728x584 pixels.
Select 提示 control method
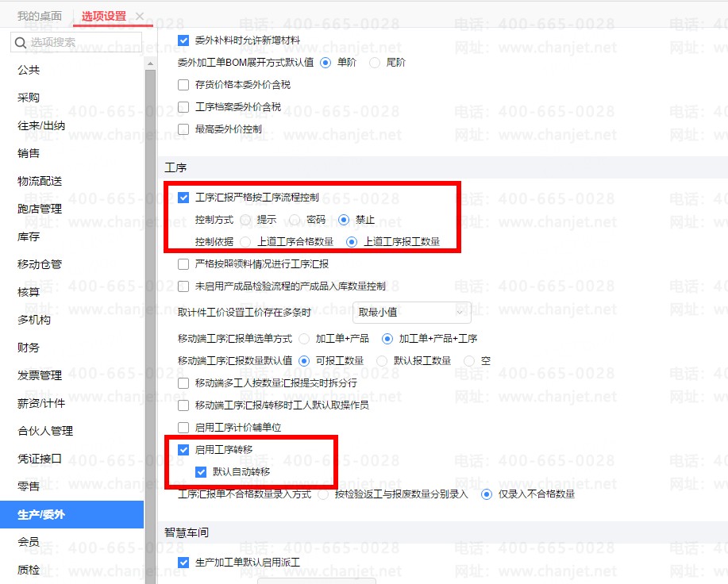[x=245, y=220]
